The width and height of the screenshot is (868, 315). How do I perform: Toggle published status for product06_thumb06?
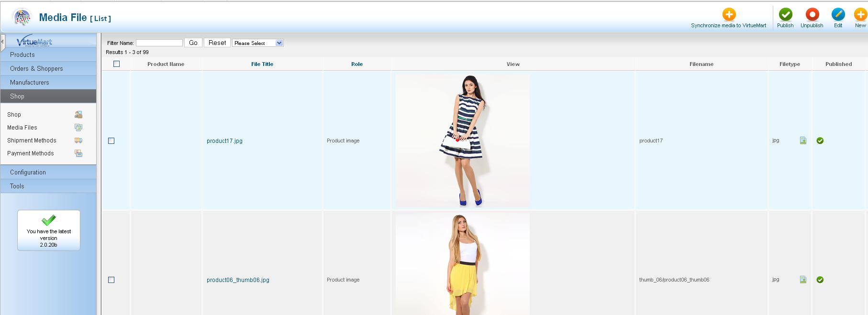820,280
